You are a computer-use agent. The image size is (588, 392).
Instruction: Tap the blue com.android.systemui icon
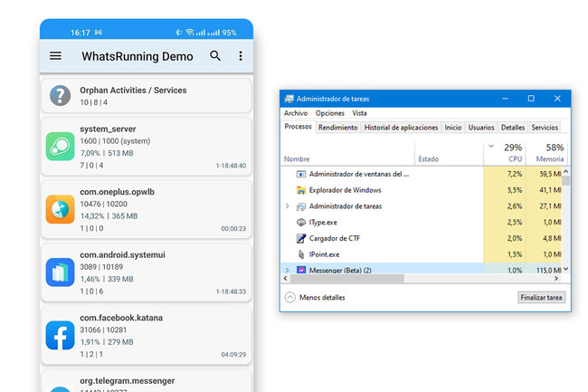point(60,272)
